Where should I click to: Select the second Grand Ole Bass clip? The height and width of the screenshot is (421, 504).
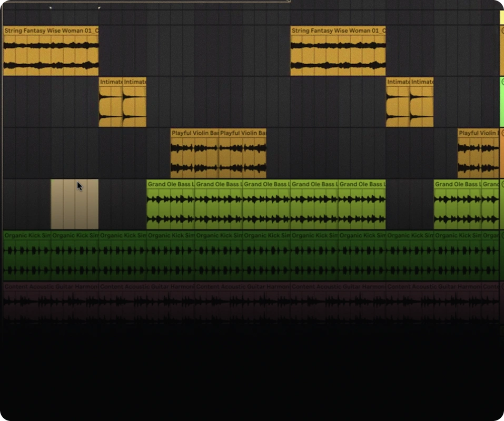(219, 205)
